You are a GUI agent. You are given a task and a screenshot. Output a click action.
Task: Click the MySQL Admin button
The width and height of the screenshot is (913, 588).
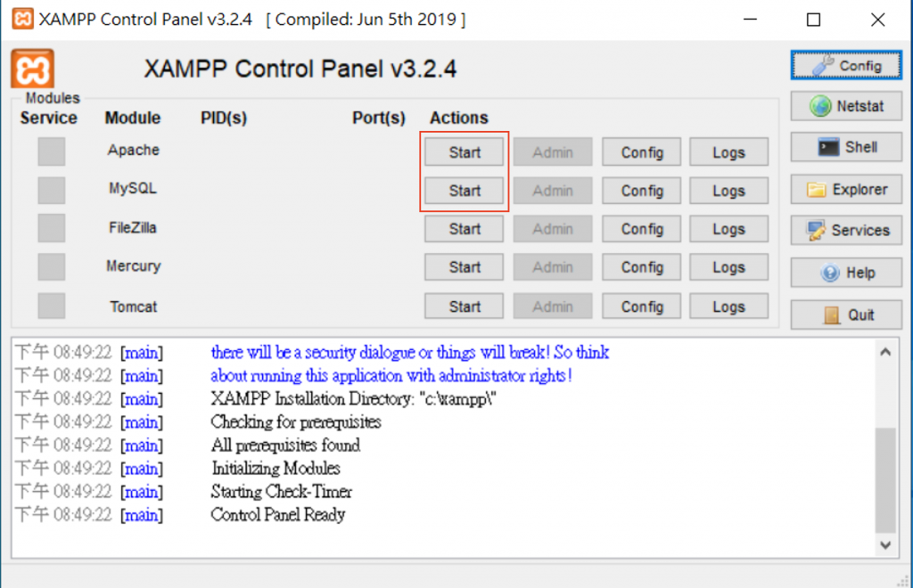click(x=553, y=191)
